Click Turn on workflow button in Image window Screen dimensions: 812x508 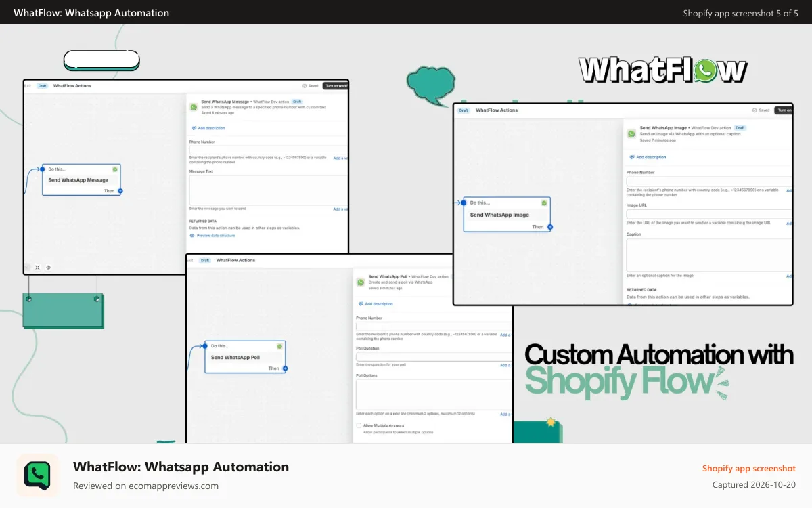tap(784, 110)
